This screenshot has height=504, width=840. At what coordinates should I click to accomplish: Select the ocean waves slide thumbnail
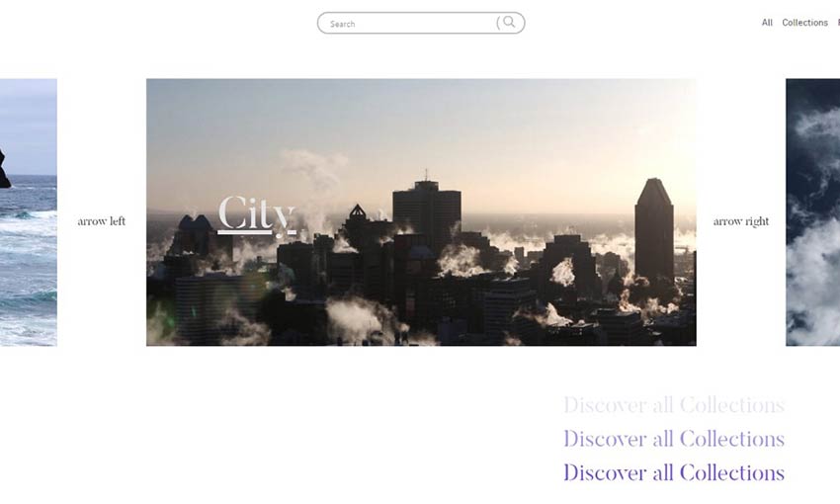[28, 257]
